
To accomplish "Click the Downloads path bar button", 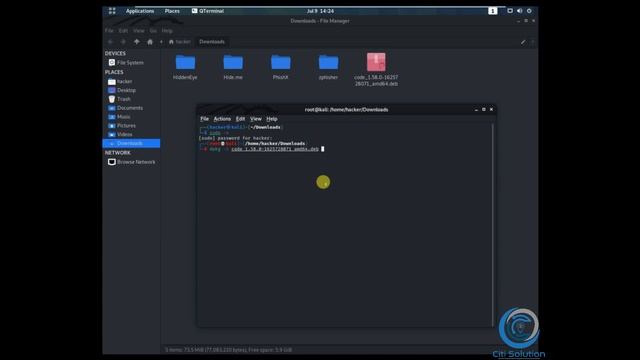I will pyautogui.click(x=212, y=42).
